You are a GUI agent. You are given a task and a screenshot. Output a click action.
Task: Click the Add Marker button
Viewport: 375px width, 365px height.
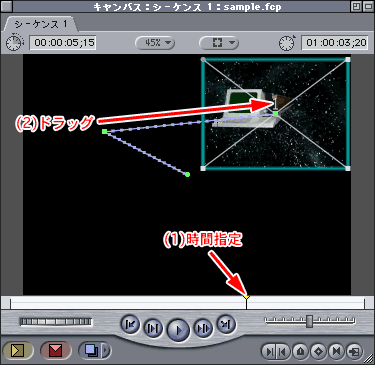[301, 351]
